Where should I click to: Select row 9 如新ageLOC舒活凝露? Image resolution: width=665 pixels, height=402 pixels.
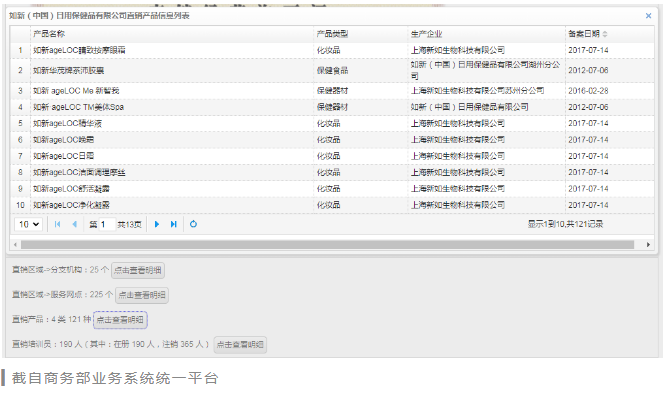[332, 189]
